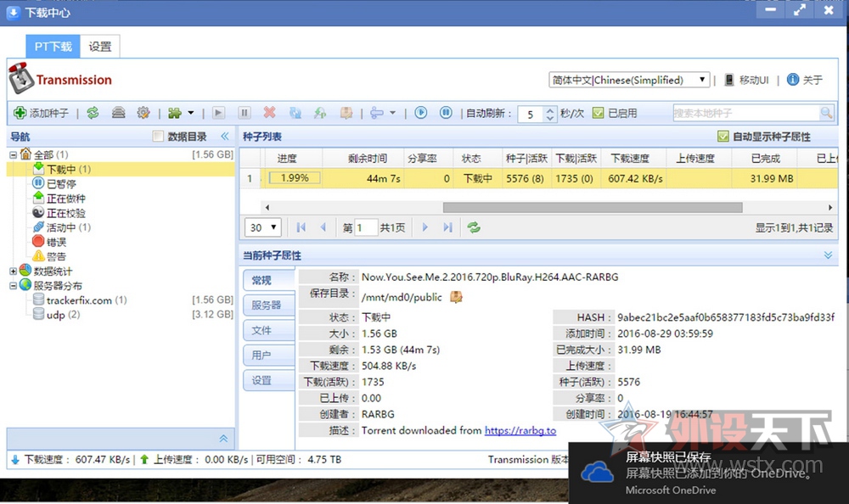Go to the last page with pagination icon
849x504 pixels.
pyautogui.click(x=447, y=227)
